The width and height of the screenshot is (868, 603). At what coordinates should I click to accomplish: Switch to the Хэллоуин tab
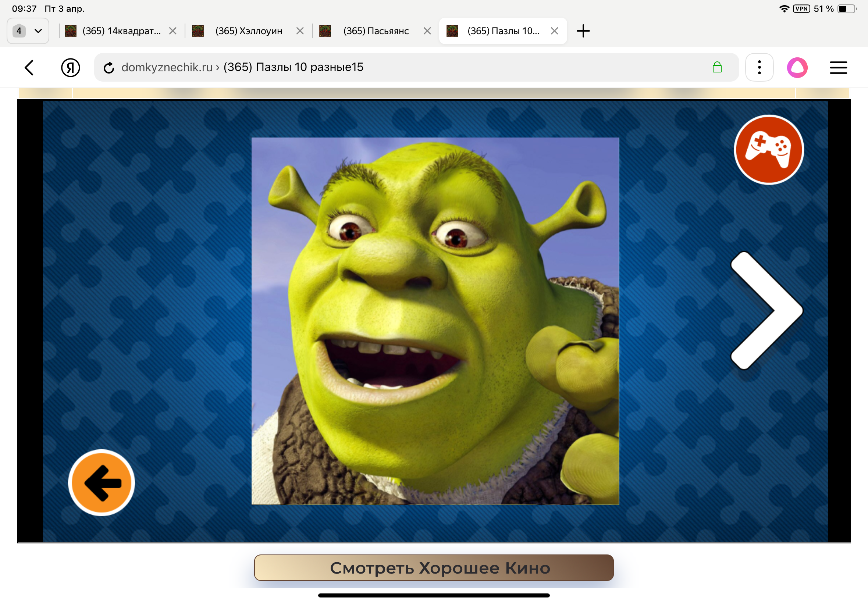tap(248, 31)
